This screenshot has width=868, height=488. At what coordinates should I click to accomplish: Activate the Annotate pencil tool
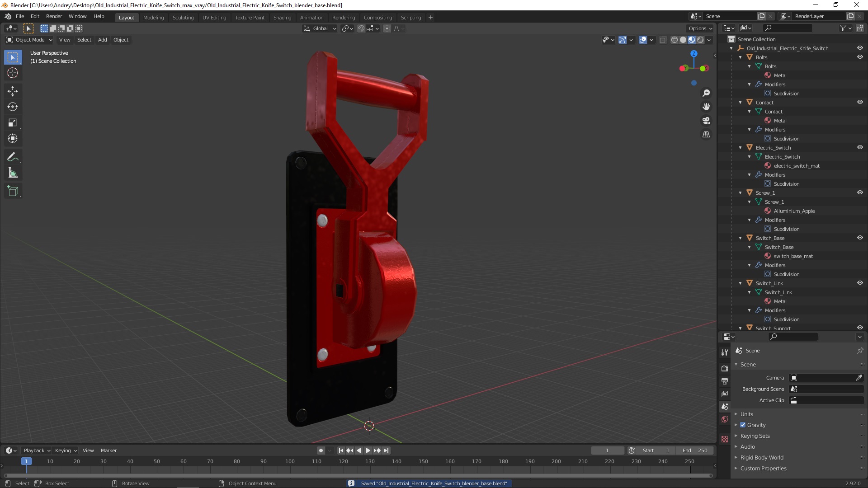13,157
